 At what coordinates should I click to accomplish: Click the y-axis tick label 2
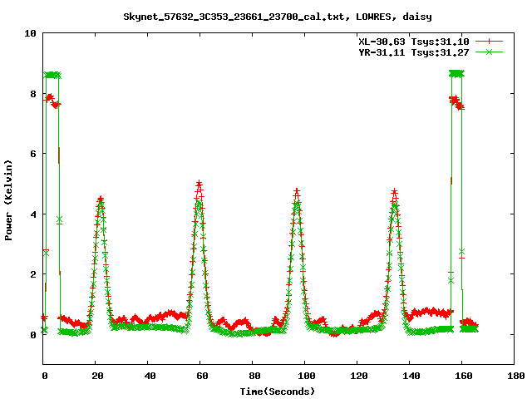tap(32, 274)
